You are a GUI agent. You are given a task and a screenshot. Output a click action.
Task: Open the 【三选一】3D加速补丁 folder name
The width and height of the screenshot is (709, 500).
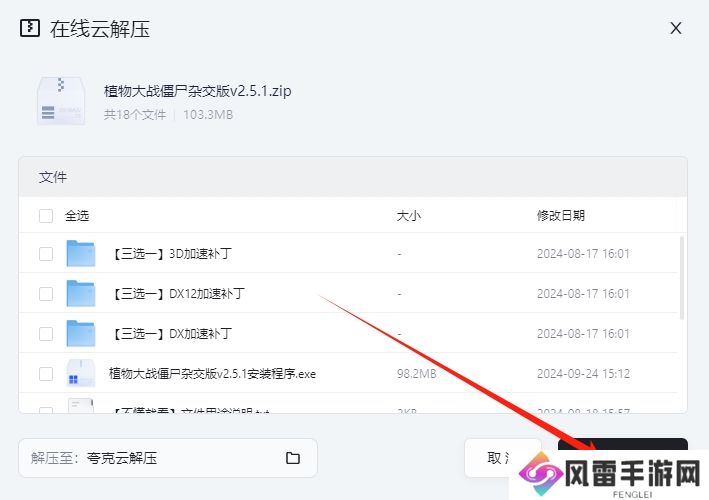click(x=173, y=254)
